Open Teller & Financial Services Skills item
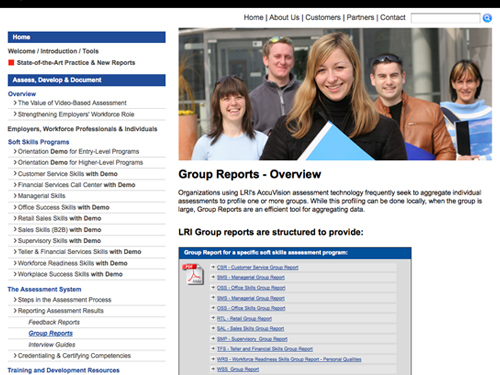The height and width of the screenshot is (375, 500). 79,252
